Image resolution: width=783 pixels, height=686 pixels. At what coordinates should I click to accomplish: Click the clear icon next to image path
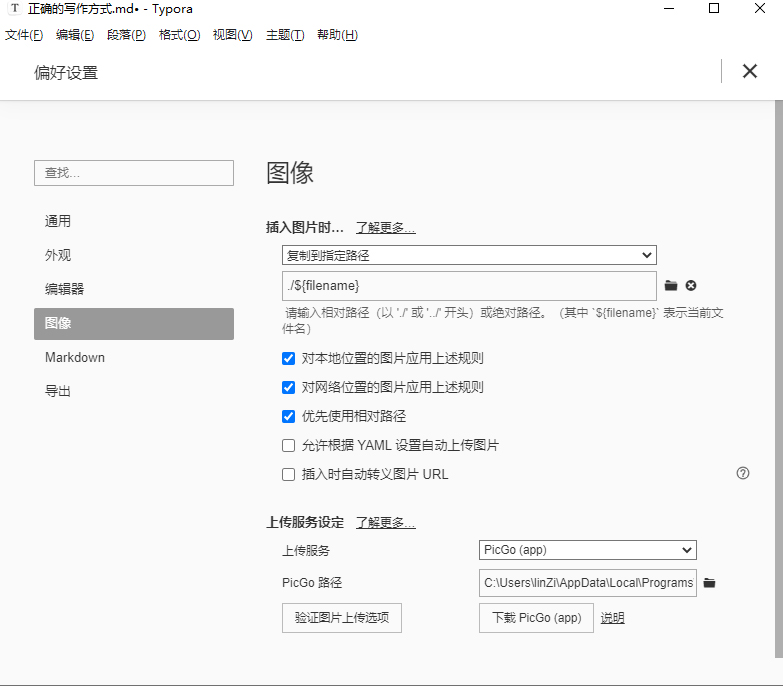click(x=691, y=286)
